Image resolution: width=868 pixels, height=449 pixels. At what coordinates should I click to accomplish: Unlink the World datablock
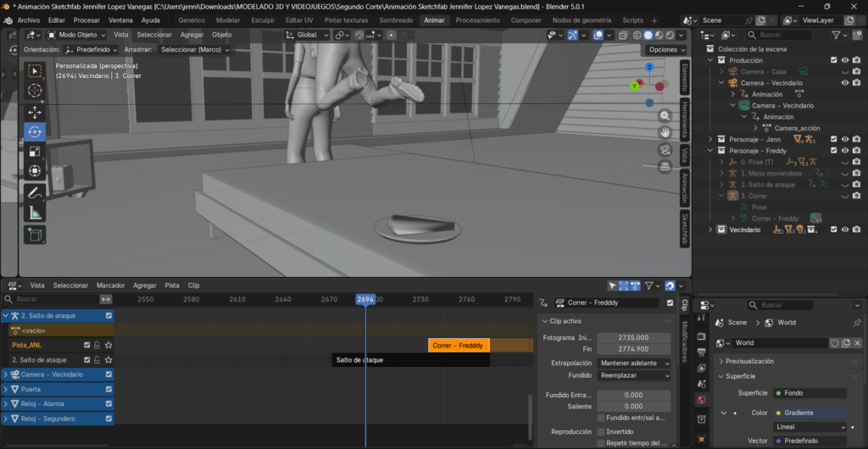point(857,343)
